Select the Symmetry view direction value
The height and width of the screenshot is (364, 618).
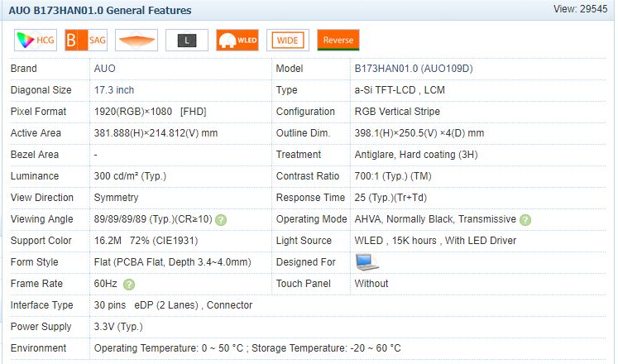pos(116,198)
